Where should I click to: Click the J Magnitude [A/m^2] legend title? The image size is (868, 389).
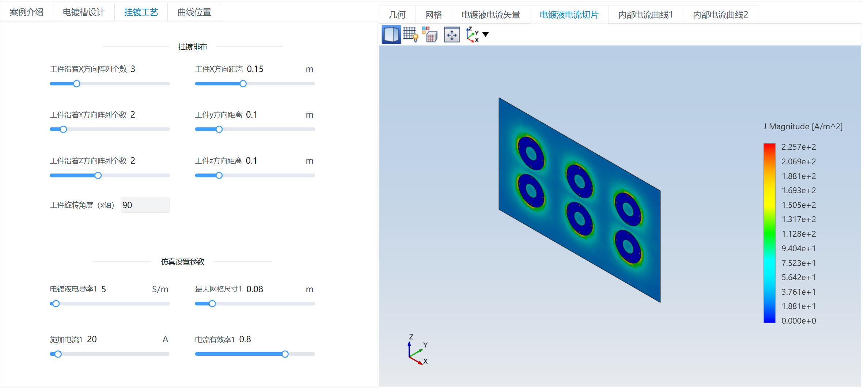(803, 127)
